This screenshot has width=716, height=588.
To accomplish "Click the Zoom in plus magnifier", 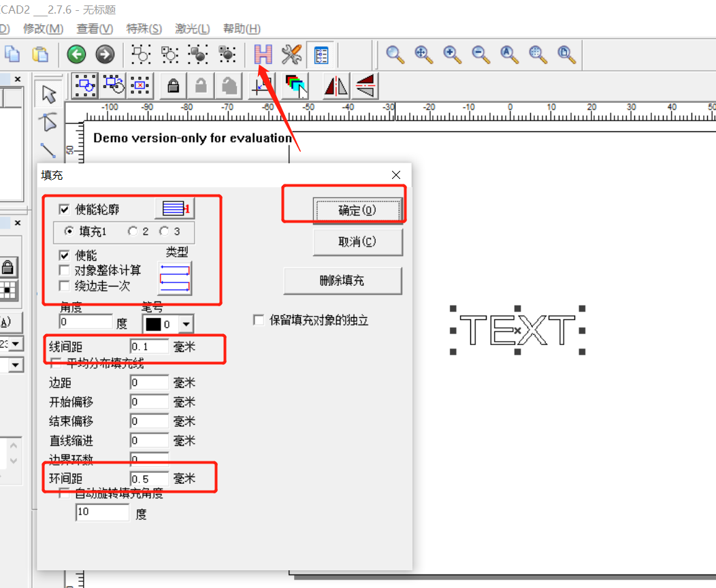I will tap(452, 54).
